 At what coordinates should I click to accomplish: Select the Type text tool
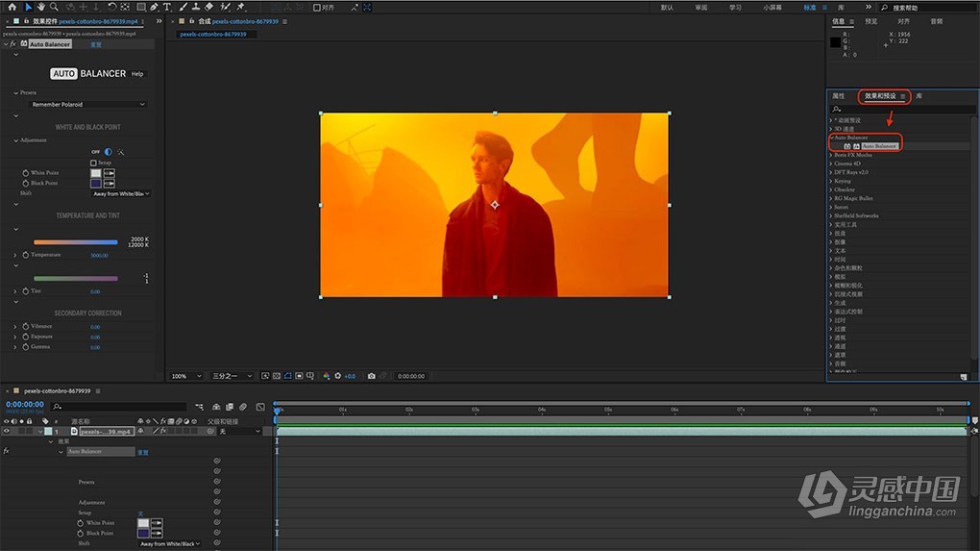(167, 7)
